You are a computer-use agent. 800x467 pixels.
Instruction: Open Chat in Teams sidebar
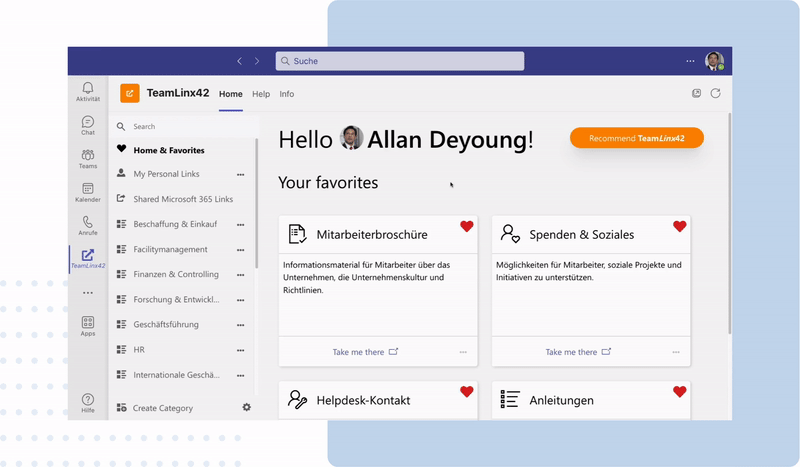coord(88,126)
